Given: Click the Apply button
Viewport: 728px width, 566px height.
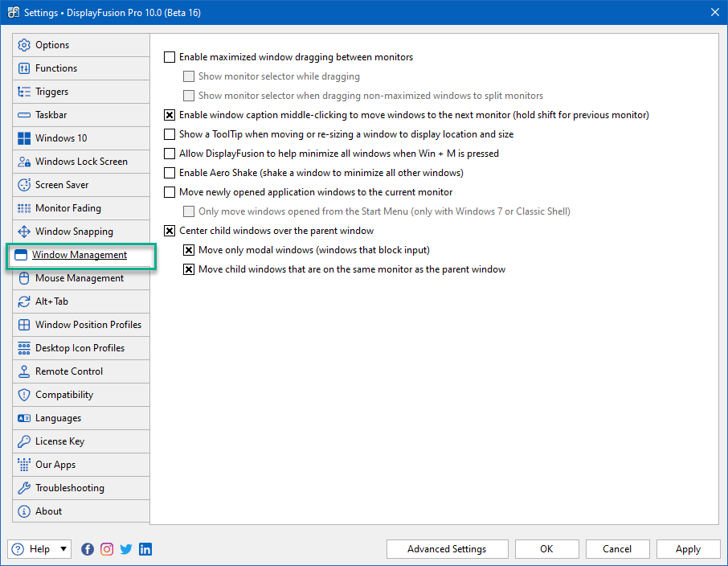Looking at the screenshot, I should (688, 549).
